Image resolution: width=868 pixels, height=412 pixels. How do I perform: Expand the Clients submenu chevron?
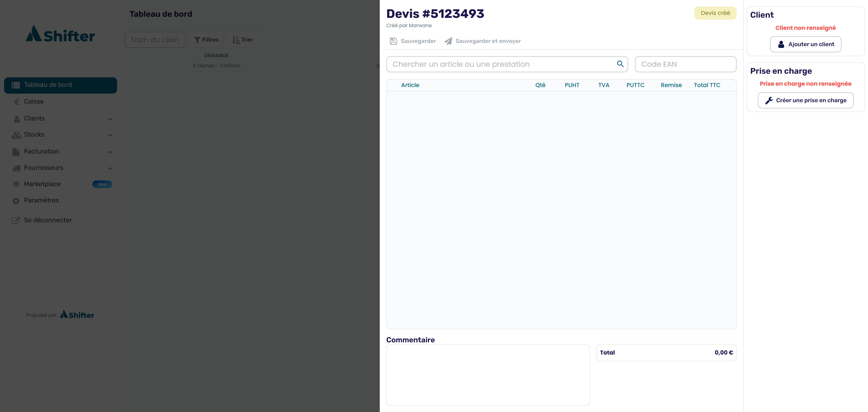110,119
